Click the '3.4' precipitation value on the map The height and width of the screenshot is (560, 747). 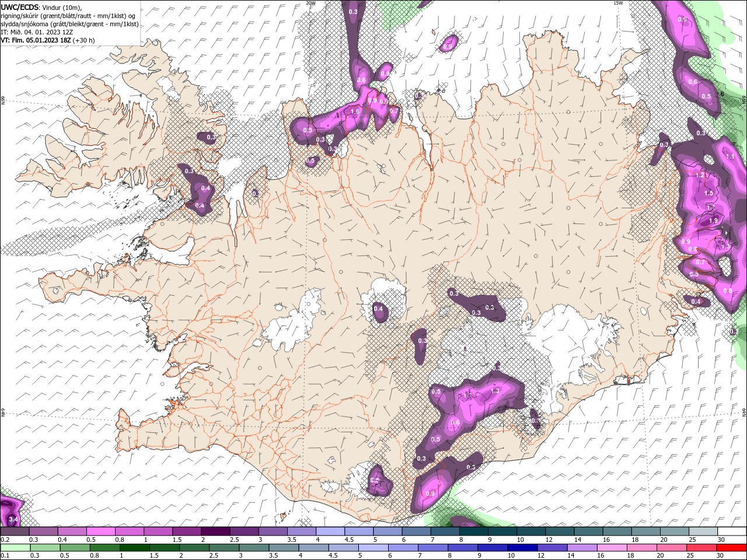[14, 519]
